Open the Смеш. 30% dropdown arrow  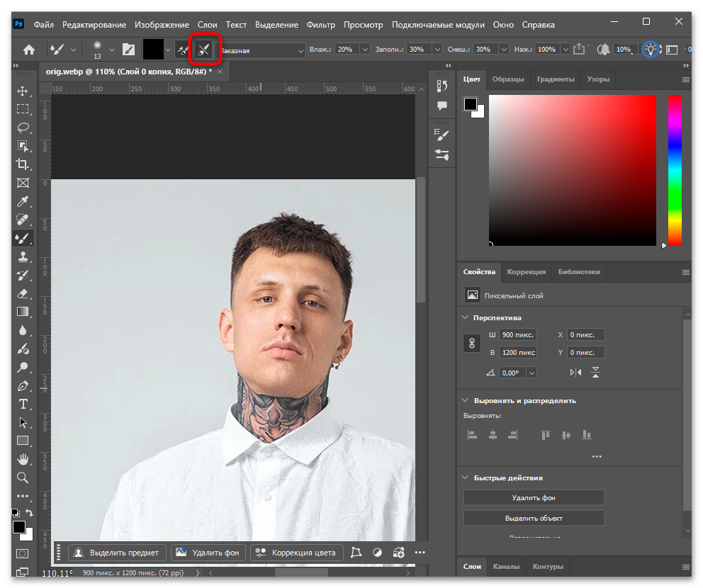click(x=504, y=50)
